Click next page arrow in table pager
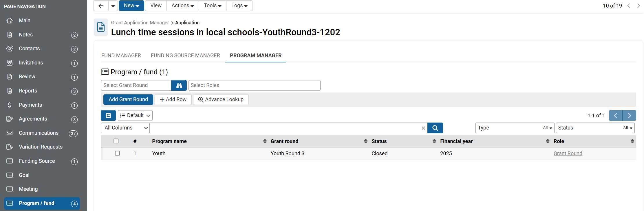644x211 pixels. click(x=629, y=116)
